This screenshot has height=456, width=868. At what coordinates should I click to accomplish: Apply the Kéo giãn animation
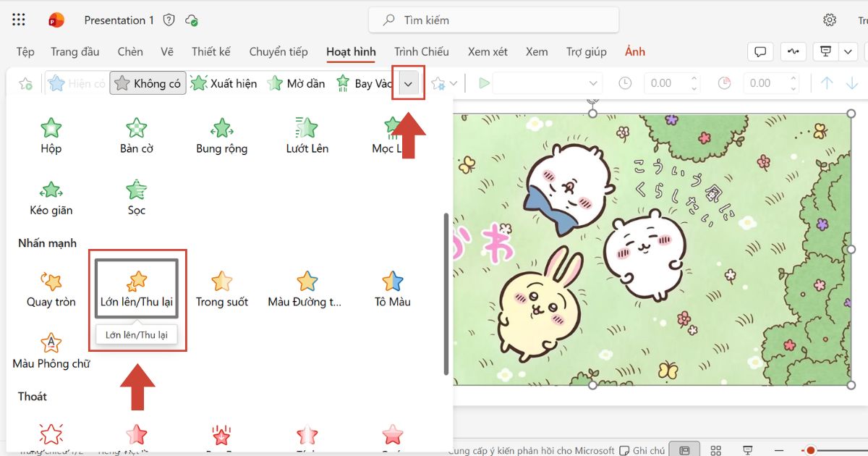coord(51,197)
